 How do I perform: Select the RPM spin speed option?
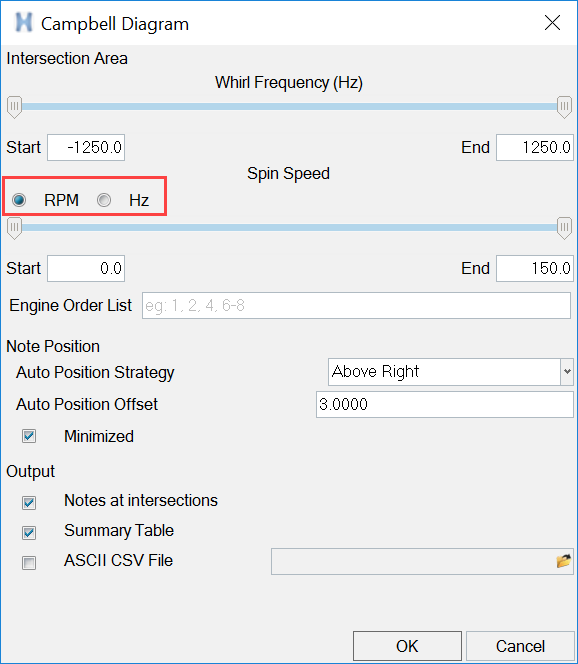coord(19,200)
